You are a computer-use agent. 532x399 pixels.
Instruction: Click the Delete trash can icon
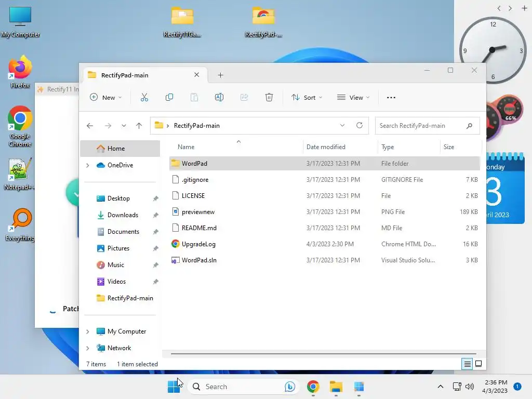[269, 97]
